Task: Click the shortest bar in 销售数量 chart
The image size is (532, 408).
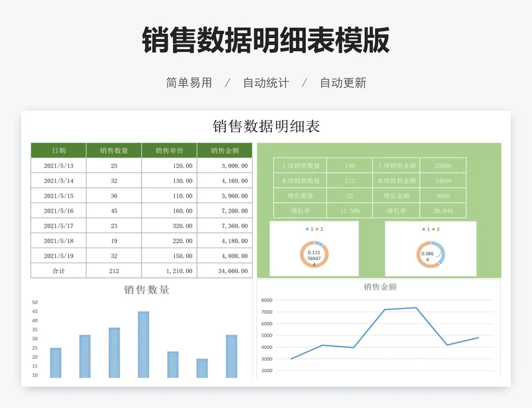Action: [x=202, y=368]
